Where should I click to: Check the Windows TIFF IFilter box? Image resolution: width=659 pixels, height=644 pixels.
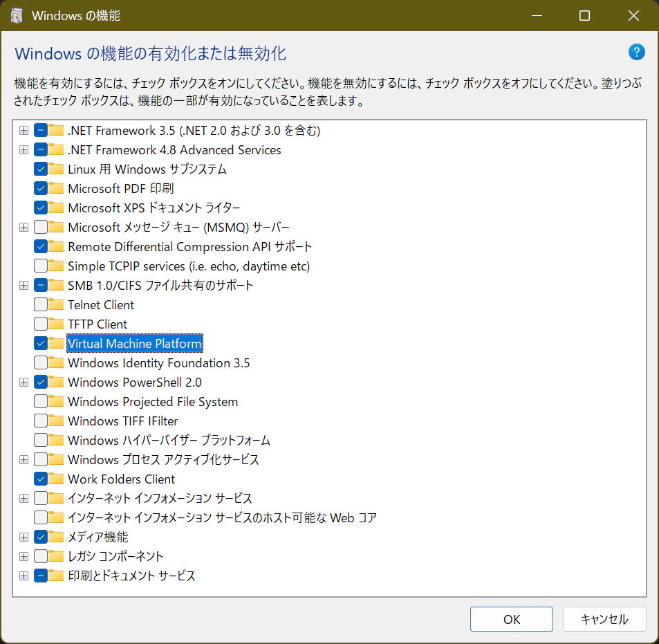click(41, 421)
